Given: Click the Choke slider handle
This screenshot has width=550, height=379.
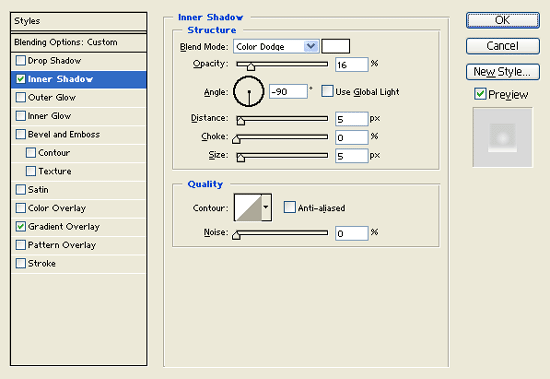Looking at the screenshot, I should point(236,139).
